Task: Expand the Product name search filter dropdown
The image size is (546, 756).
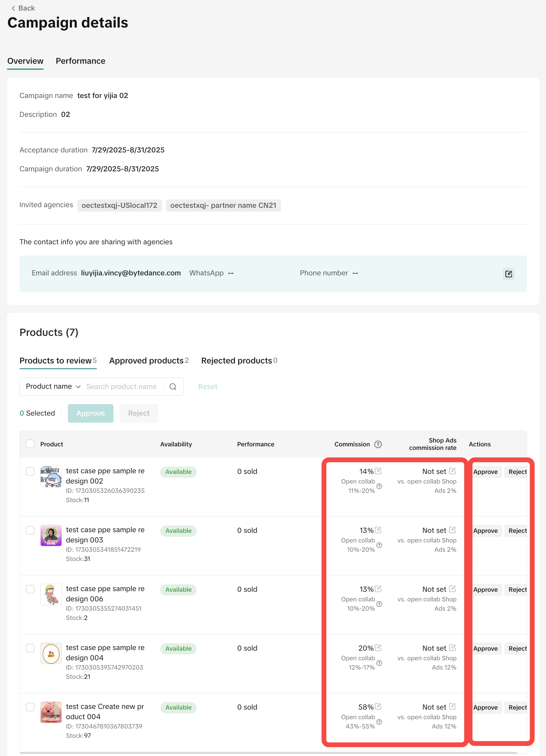Action: click(x=54, y=387)
